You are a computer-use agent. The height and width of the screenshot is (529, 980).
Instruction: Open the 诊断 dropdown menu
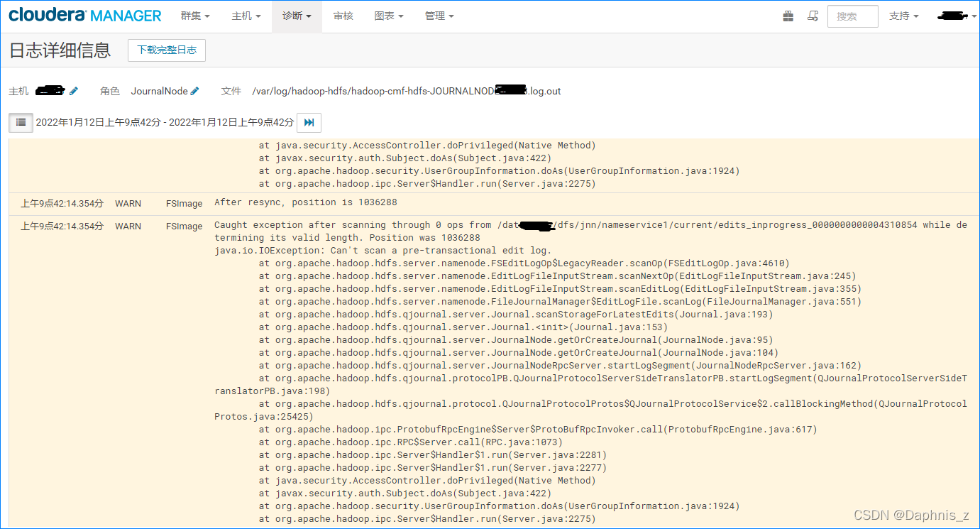[297, 16]
